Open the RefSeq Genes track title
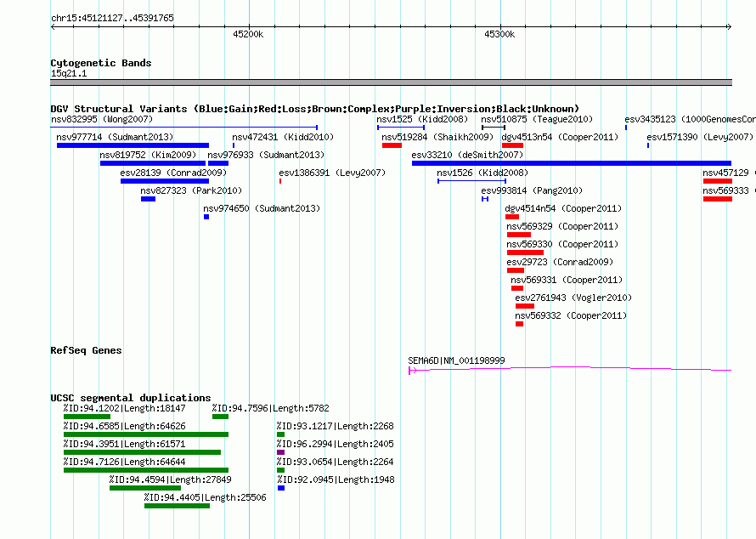Image resolution: width=756 pixels, height=539 pixels. tap(86, 350)
